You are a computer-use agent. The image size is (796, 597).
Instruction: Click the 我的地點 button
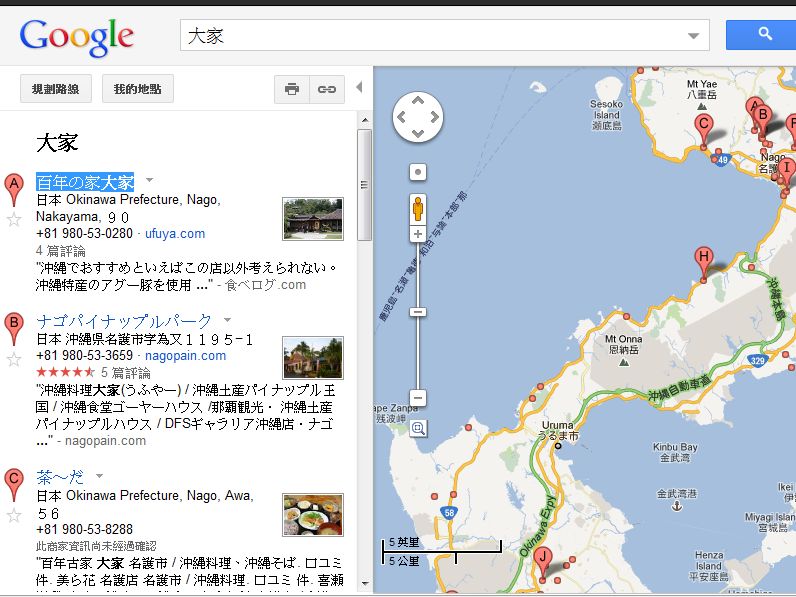click(138, 89)
